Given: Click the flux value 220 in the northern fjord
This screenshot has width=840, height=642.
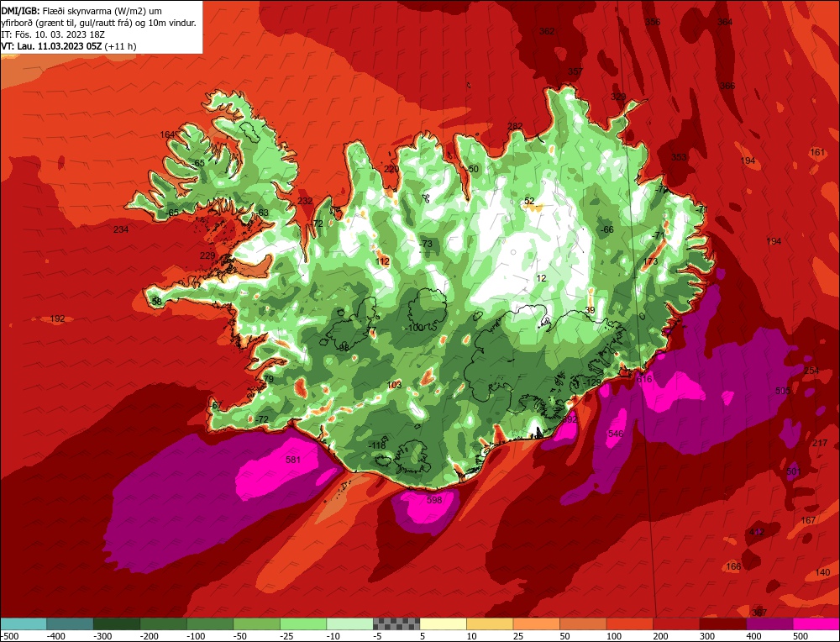Looking at the screenshot, I should coord(391,170).
